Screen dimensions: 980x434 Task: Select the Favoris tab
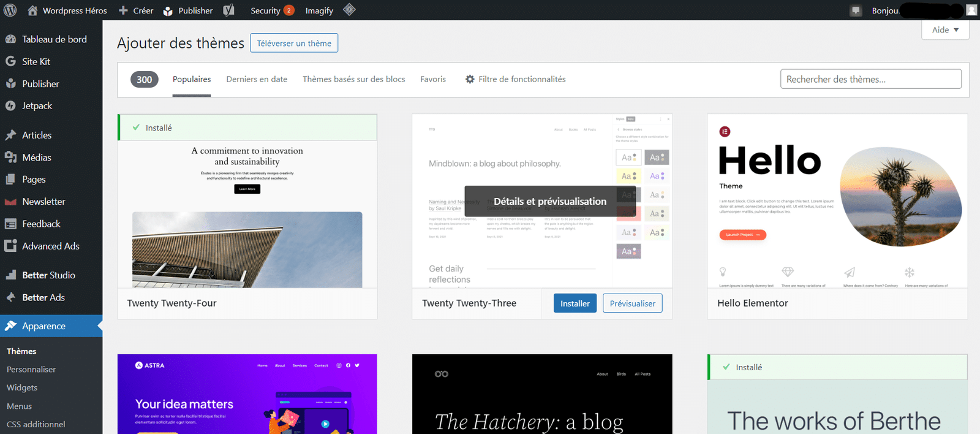(433, 79)
